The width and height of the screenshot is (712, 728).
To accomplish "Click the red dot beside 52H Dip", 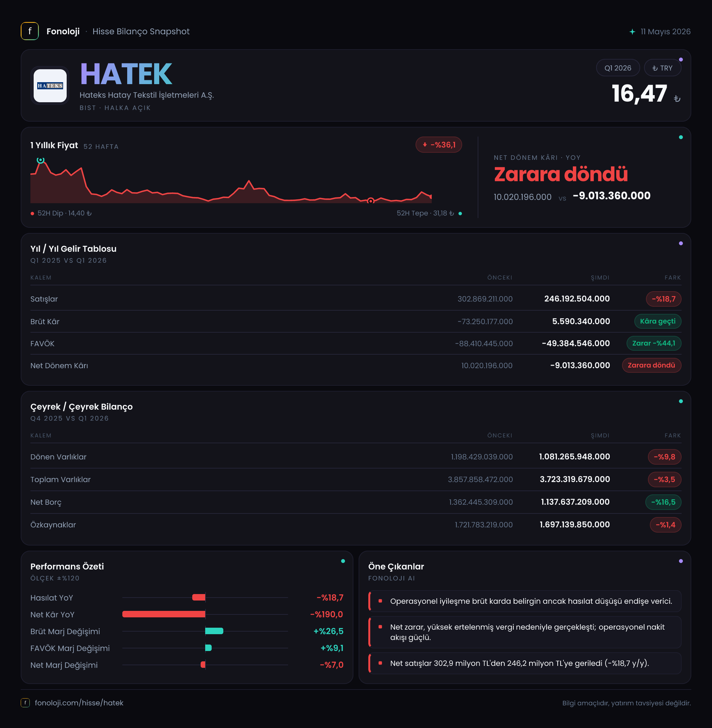I will (x=33, y=214).
